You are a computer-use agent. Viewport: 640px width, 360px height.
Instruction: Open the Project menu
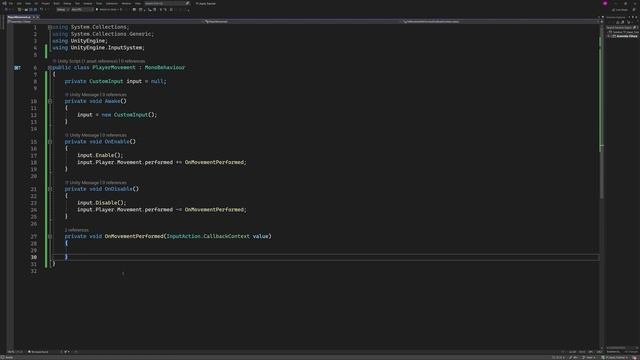(45, 3)
